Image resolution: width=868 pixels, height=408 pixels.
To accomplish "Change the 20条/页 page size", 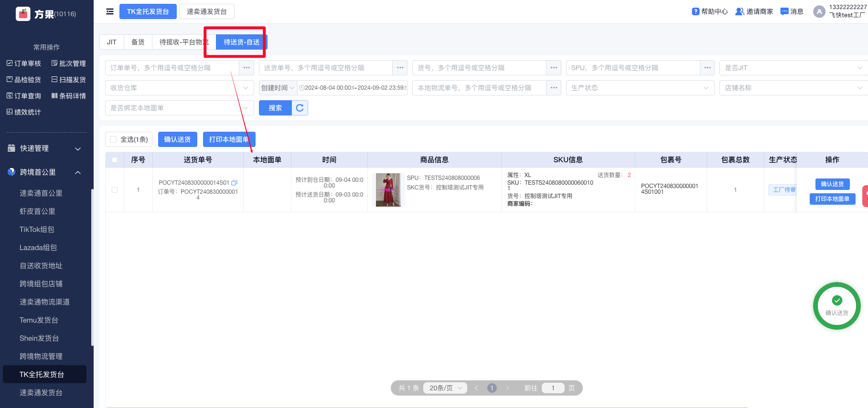I will (x=445, y=388).
